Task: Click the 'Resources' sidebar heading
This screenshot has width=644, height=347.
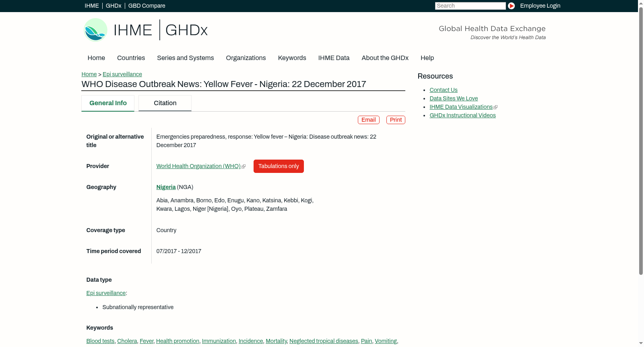Action: (x=435, y=76)
